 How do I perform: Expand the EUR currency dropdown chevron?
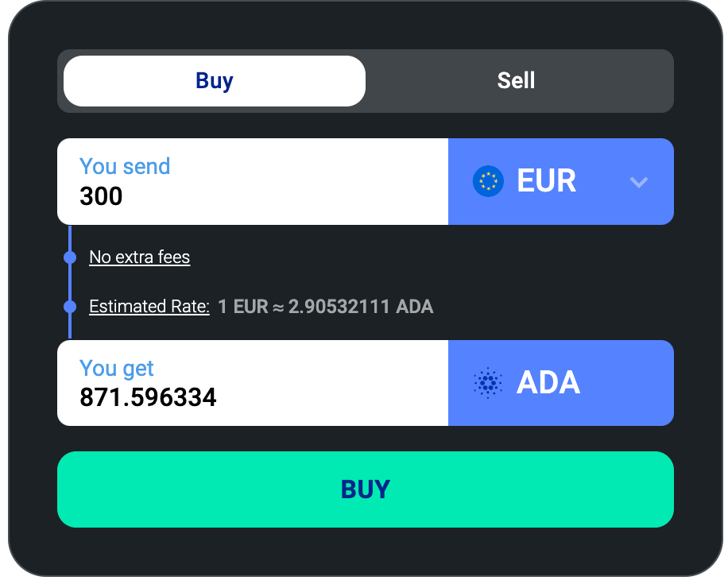tap(639, 182)
